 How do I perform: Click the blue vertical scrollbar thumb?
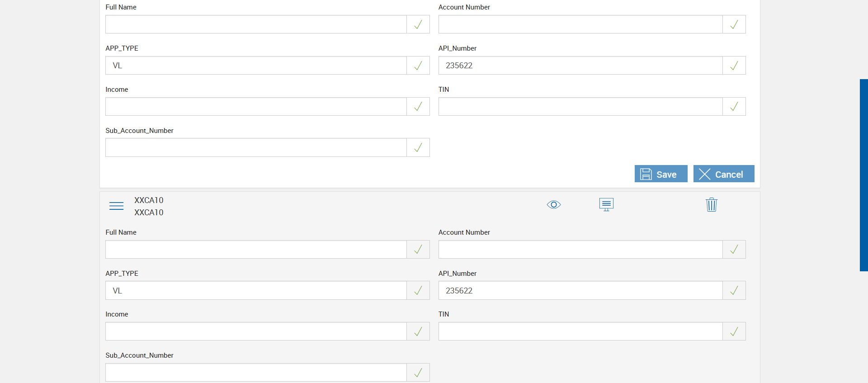863,175
